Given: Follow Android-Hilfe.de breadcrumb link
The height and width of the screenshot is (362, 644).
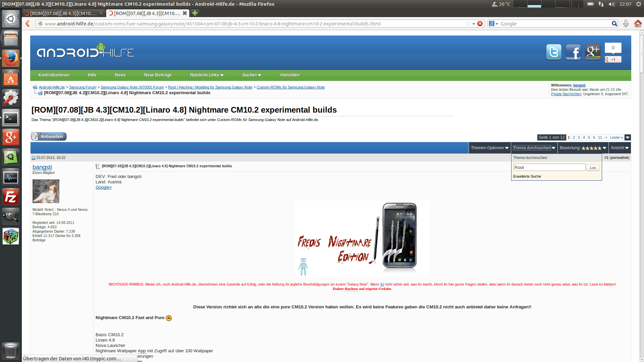Looking at the screenshot, I should (52, 87).
